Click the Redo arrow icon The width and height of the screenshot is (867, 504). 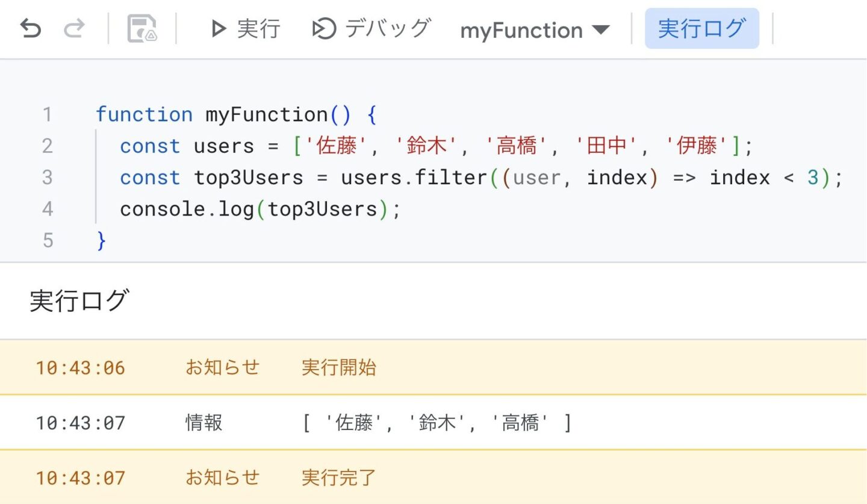75,28
